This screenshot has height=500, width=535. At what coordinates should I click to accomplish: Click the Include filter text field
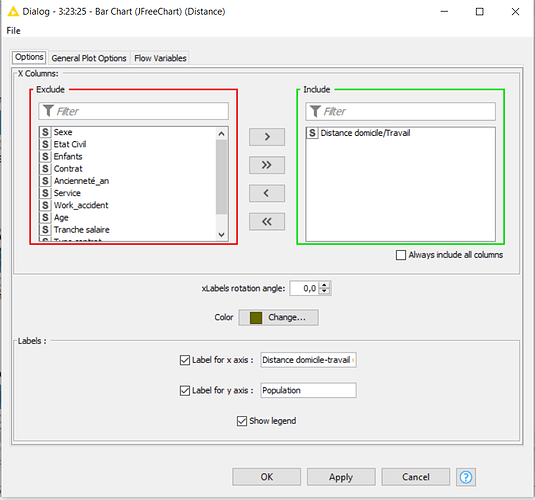[x=401, y=111]
